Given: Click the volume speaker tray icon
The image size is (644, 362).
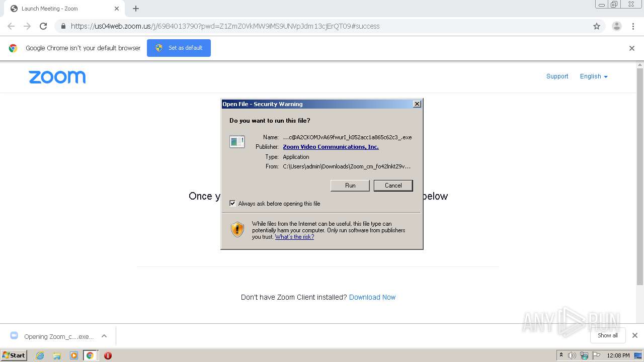Looking at the screenshot, I should click(x=572, y=355).
